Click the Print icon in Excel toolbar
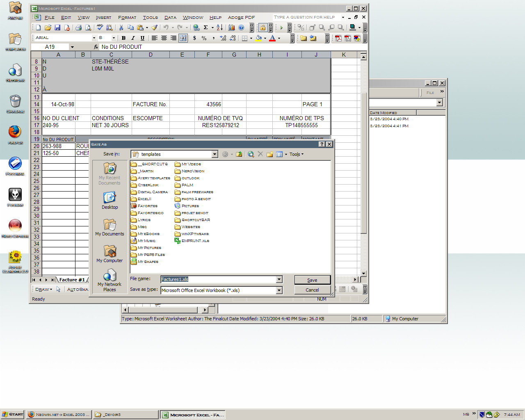The height and width of the screenshot is (420, 525). tap(78, 27)
